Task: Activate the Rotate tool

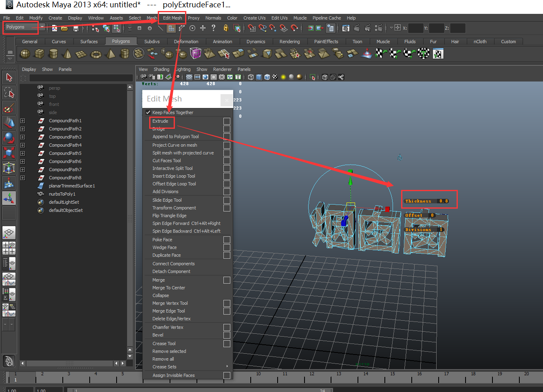Action: (9, 138)
